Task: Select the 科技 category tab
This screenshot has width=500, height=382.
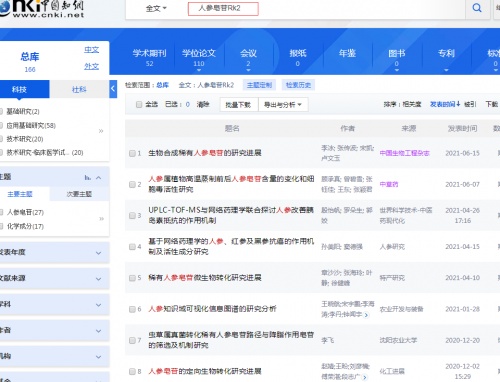Action: point(25,89)
